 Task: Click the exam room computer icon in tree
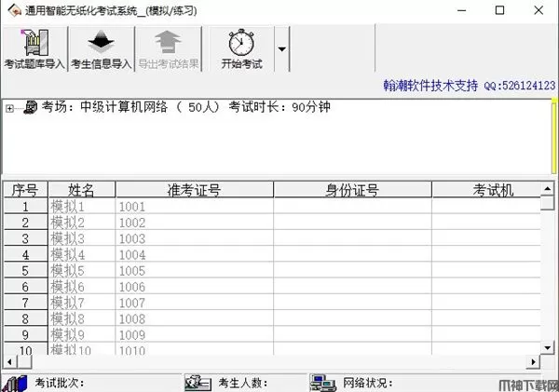click(31, 107)
